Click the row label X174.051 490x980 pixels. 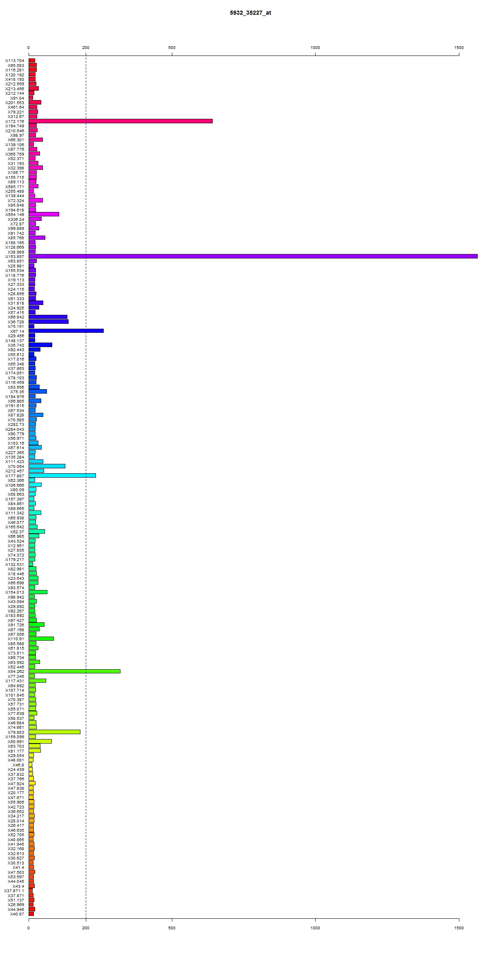15,373
